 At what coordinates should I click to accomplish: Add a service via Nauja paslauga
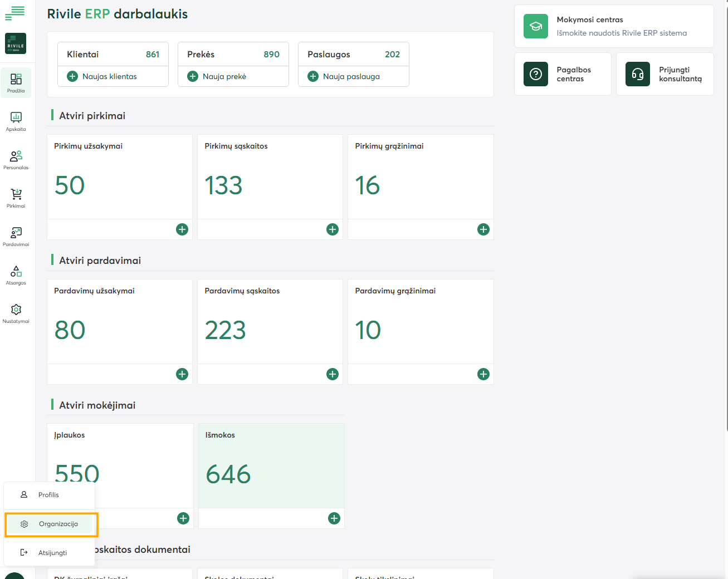click(x=350, y=76)
